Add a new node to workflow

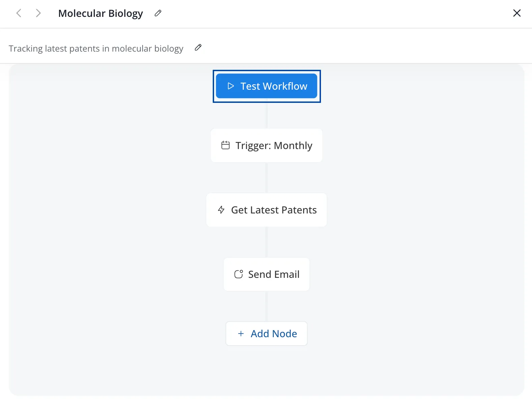pyautogui.click(x=267, y=333)
